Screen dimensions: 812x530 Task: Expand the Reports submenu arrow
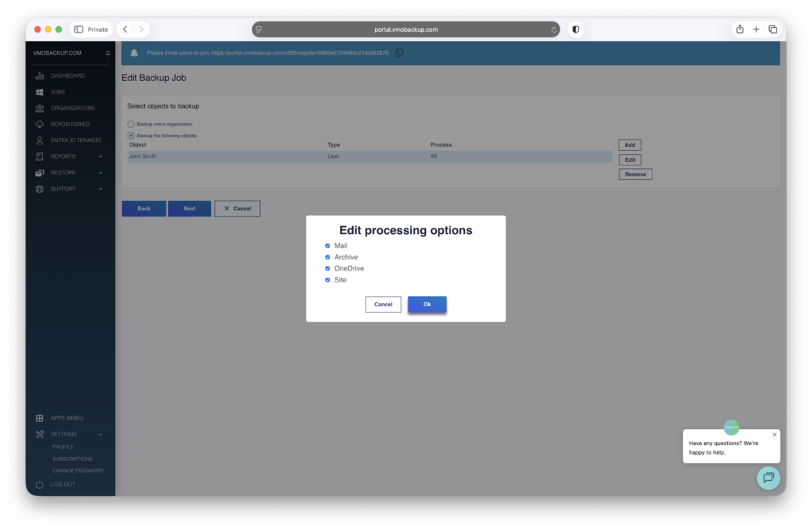click(x=101, y=157)
